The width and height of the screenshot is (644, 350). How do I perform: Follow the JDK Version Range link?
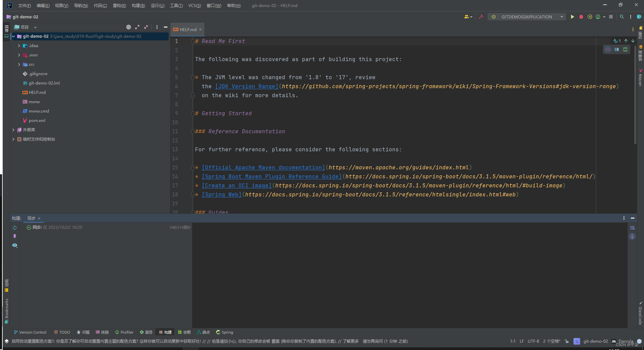[x=247, y=86]
